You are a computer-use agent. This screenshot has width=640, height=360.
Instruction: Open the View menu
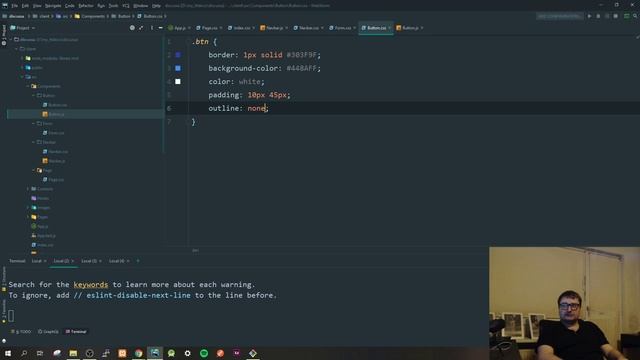pos(37,6)
